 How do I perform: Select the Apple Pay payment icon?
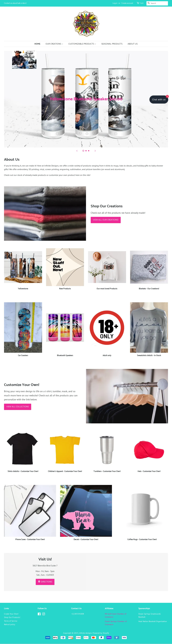click(55, 637)
